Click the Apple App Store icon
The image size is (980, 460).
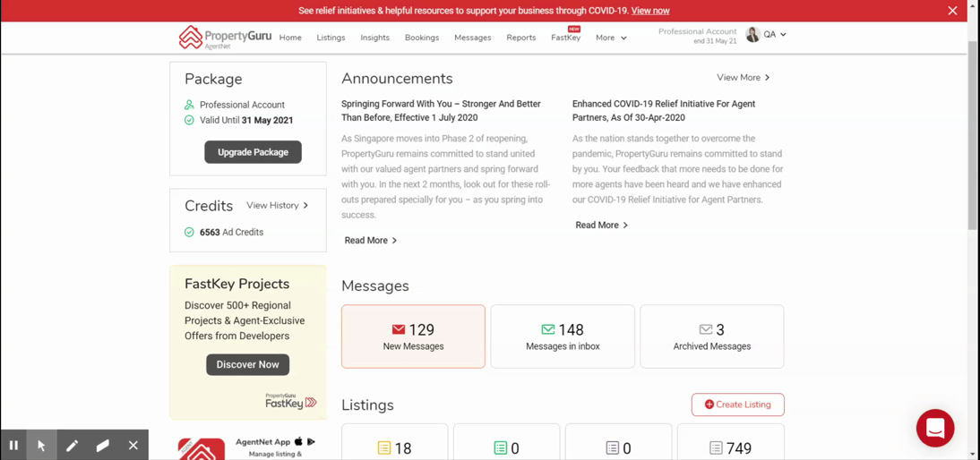point(298,441)
